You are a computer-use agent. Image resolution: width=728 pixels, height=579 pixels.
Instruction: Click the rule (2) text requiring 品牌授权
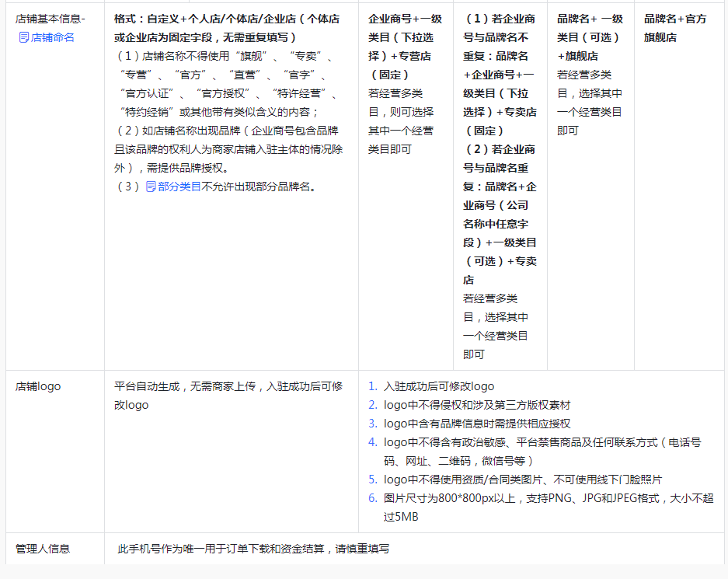click(228, 149)
